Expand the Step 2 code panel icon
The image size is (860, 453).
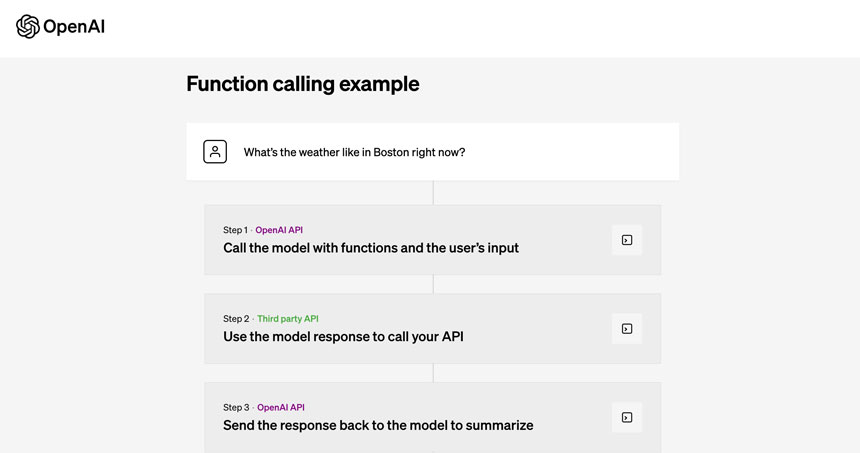[627, 329]
